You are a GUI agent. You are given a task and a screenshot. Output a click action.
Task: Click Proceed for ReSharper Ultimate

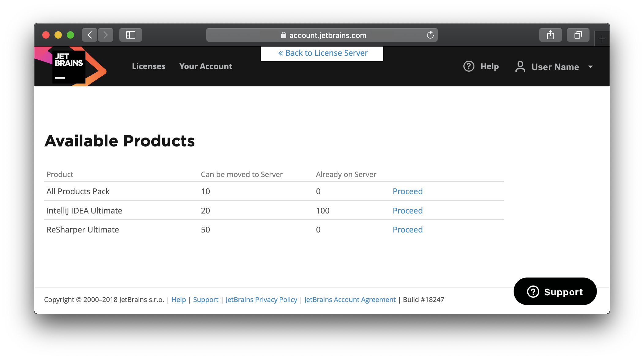pyautogui.click(x=407, y=229)
